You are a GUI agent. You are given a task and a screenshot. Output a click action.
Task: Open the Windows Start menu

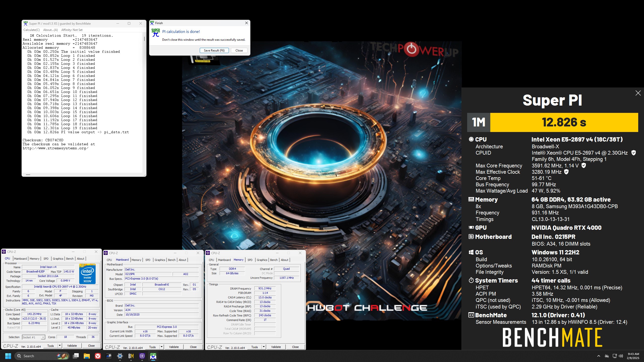(8, 356)
